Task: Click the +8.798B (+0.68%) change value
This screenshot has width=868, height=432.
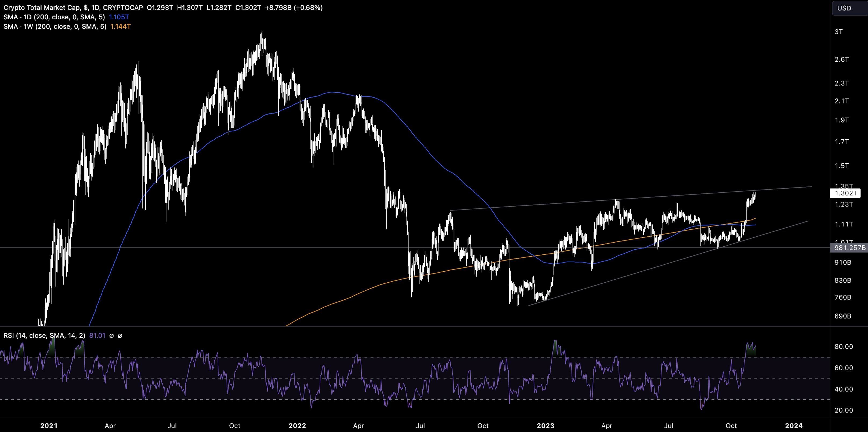Action: [x=294, y=8]
